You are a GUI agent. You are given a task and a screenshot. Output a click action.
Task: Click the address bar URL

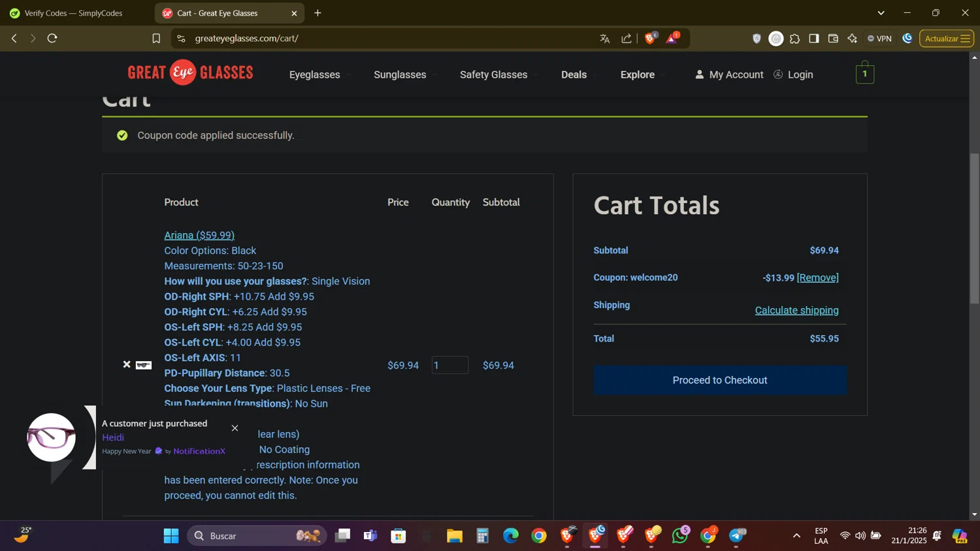[x=247, y=39]
